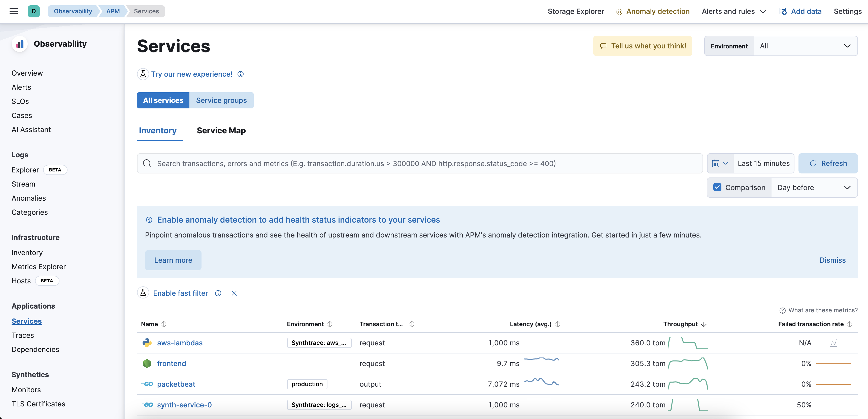This screenshot has width=868, height=419.
Task: Click the Go icon for synth-service-0
Action: pos(147,404)
